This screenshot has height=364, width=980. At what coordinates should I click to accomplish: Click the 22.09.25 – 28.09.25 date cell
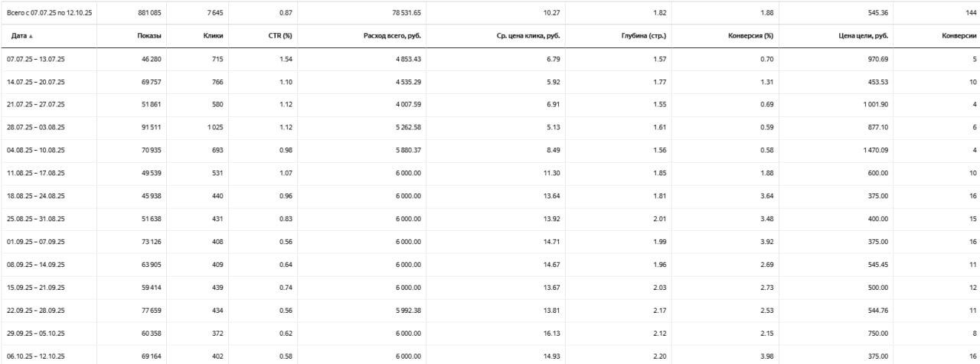coord(36,310)
